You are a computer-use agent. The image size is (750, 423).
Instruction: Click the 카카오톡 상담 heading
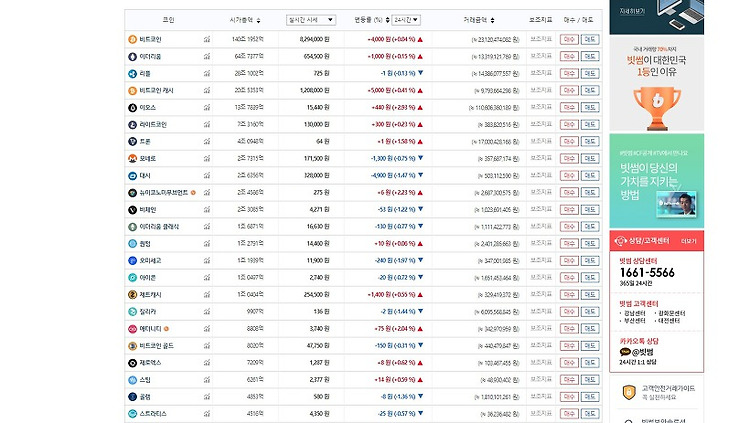[639, 341]
